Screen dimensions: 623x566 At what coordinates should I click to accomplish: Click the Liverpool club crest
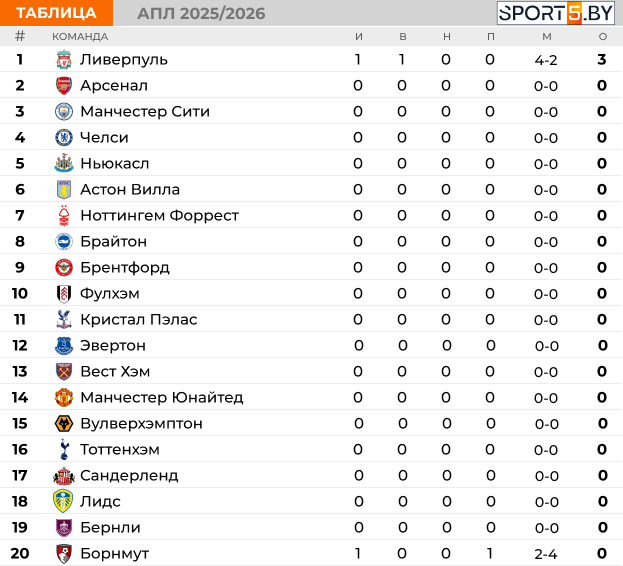[x=64, y=60]
